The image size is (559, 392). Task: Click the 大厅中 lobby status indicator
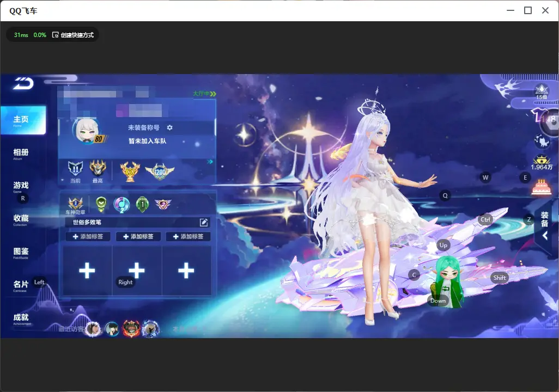205,94
